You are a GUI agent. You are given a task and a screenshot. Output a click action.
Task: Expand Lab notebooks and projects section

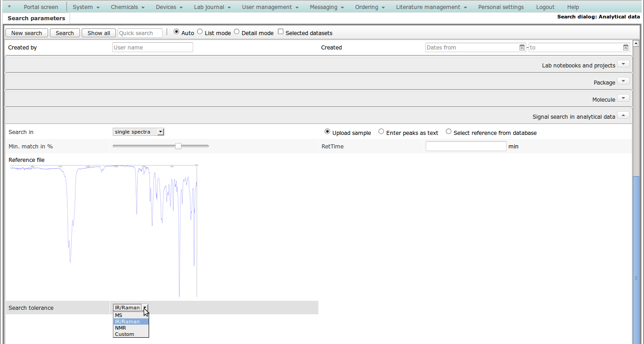click(623, 64)
